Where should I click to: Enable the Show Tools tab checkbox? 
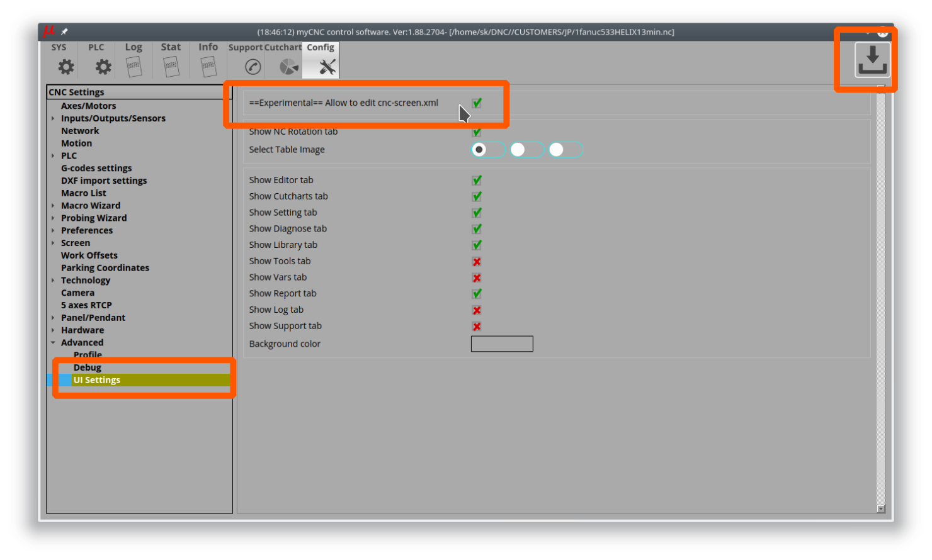coord(477,262)
